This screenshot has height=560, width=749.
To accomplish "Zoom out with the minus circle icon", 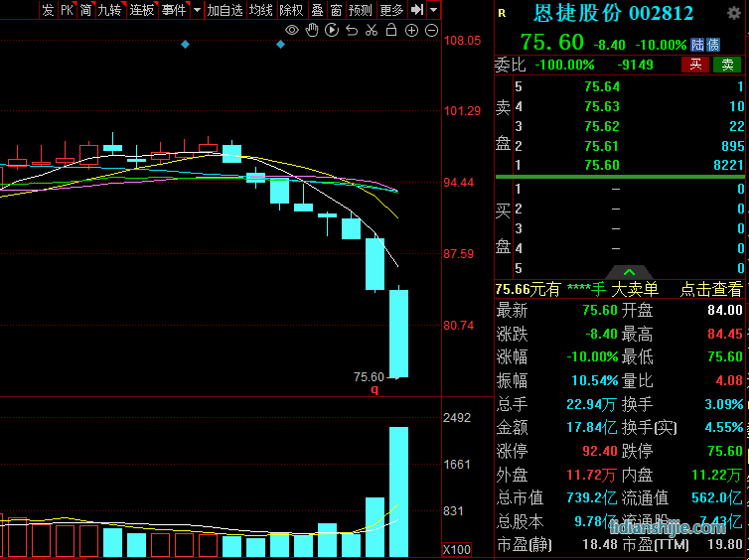I will [432, 31].
